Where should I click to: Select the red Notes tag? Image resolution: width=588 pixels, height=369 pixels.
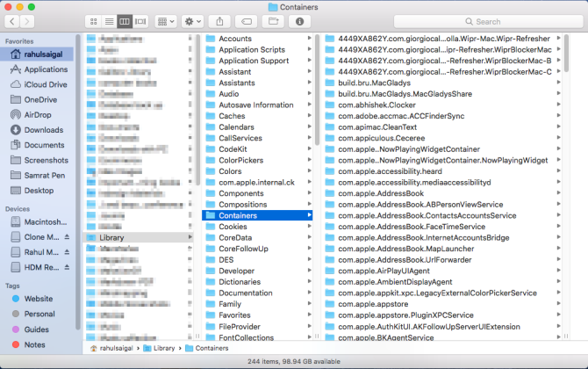tap(34, 344)
